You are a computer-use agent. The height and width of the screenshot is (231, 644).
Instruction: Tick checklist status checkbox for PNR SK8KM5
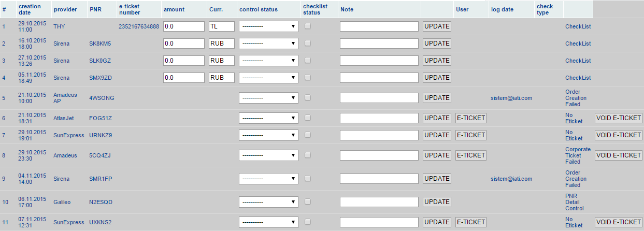(x=308, y=43)
